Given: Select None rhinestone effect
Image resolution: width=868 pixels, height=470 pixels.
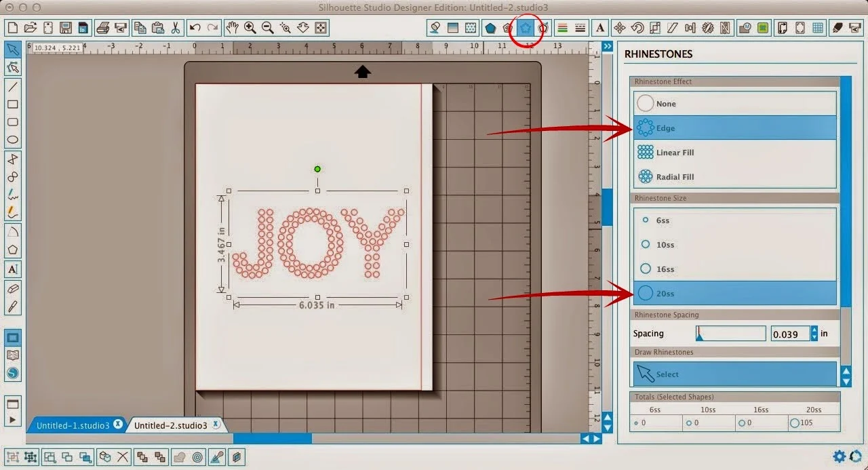Looking at the screenshot, I should click(735, 104).
